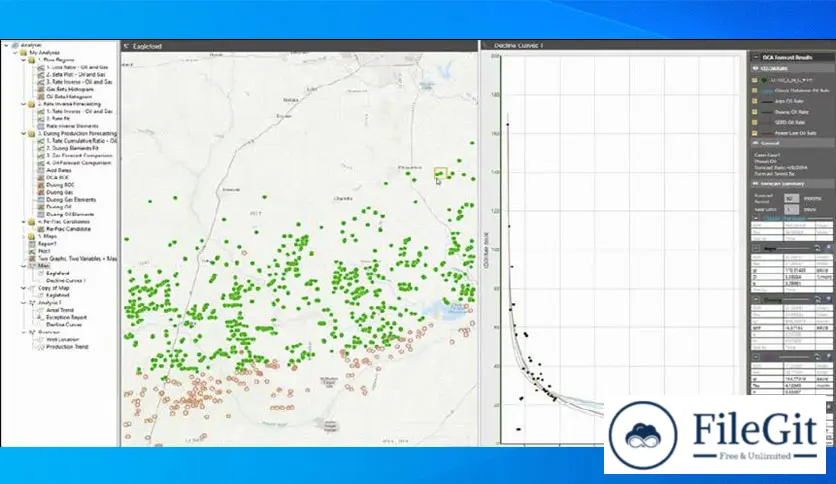Click the Gas Beta Histogram icon in the tree
Screen dimensions: 836x484
[x=41, y=89]
